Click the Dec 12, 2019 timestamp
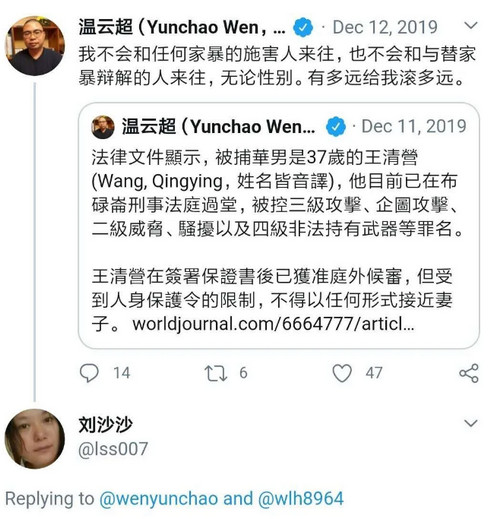This screenshot has height=519, width=488. pos(385,27)
